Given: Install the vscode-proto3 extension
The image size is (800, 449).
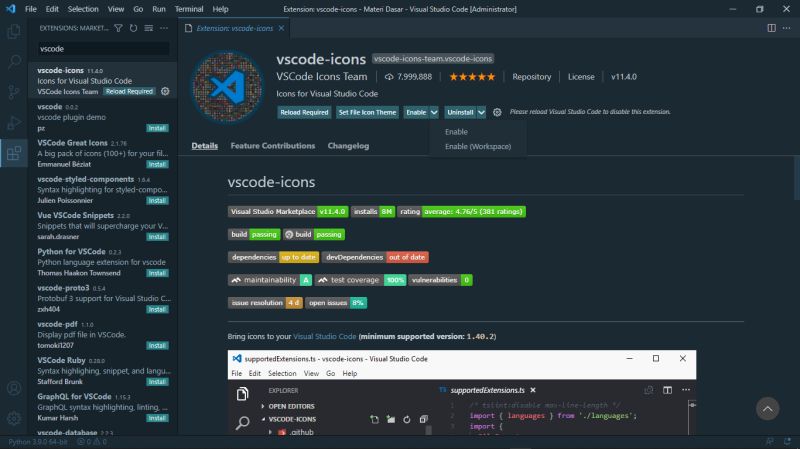Looking at the screenshot, I should [x=157, y=309].
